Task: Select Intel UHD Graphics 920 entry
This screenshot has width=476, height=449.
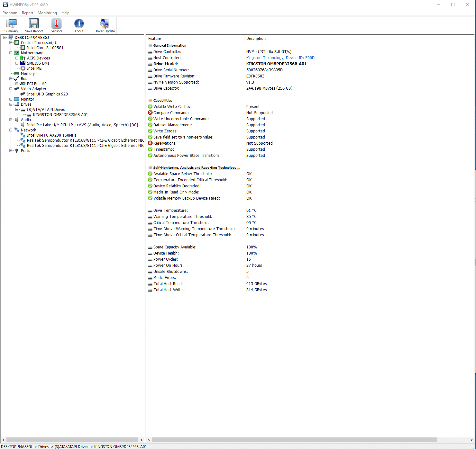Action: (x=47, y=94)
